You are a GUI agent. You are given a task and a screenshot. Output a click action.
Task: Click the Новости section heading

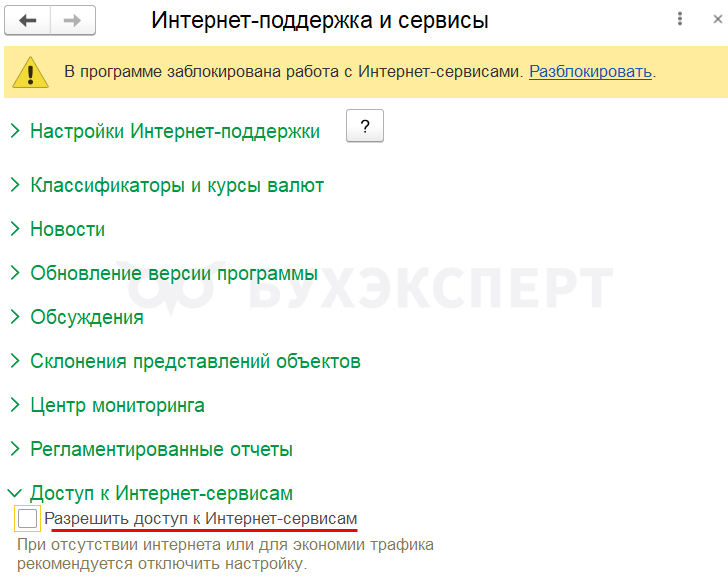tap(68, 229)
